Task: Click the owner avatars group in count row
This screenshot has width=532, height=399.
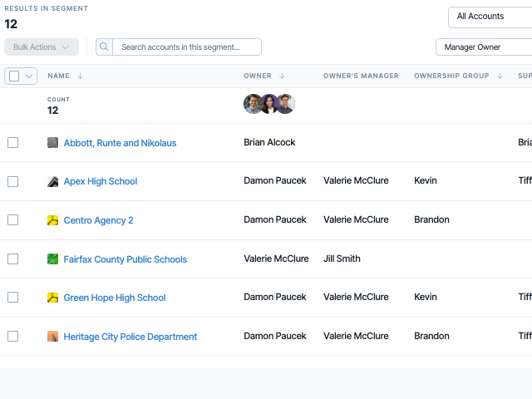Action: (269, 104)
